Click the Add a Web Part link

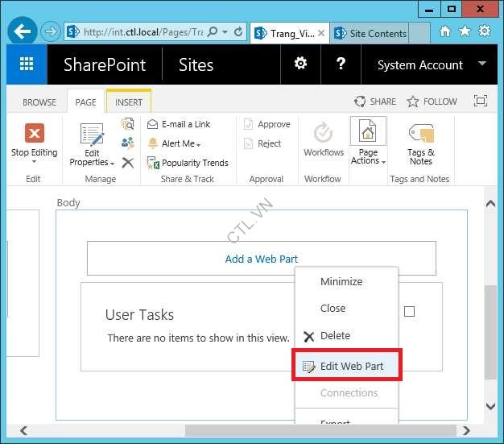tap(261, 259)
